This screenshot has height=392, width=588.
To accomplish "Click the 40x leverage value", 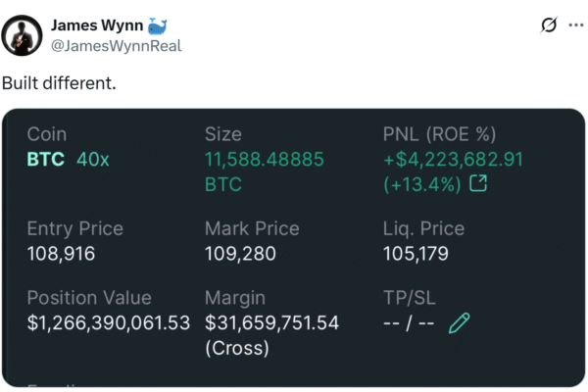I will (93, 160).
